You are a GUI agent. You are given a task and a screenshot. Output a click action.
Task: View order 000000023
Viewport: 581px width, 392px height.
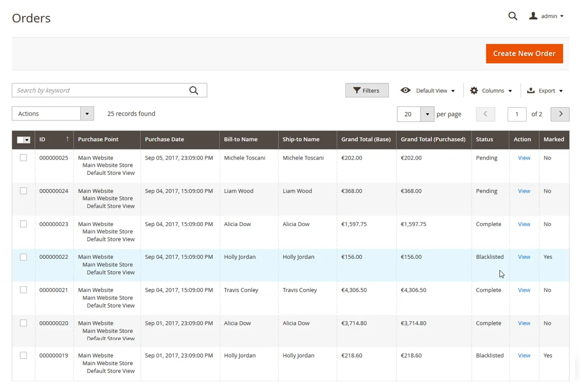(524, 224)
